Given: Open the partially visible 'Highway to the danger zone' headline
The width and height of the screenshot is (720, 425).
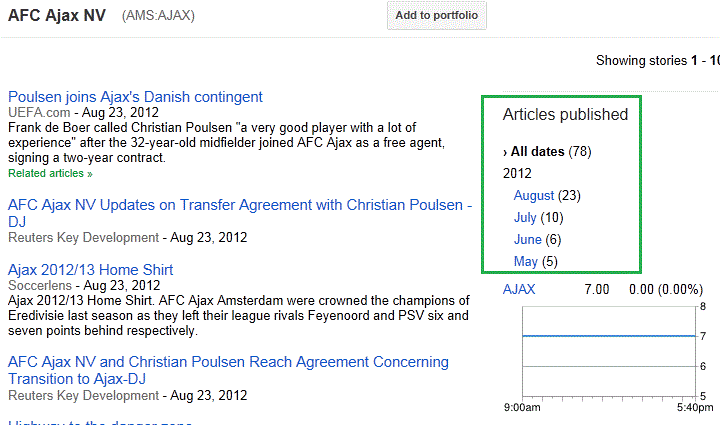Looking at the screenshot, I should pos(100,422).
